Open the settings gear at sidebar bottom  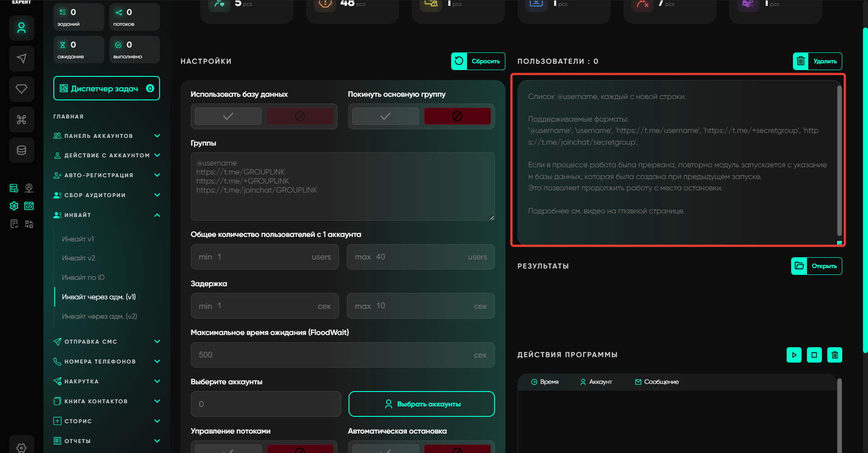(x=21, y=447)
